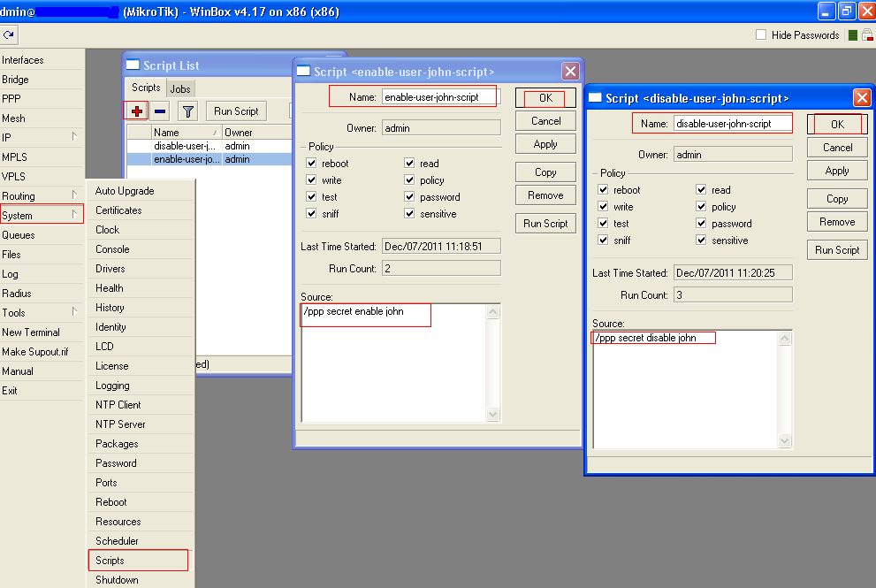
Task: Toggle password policy in enable-user-john-script
Action: coord(409,197)
